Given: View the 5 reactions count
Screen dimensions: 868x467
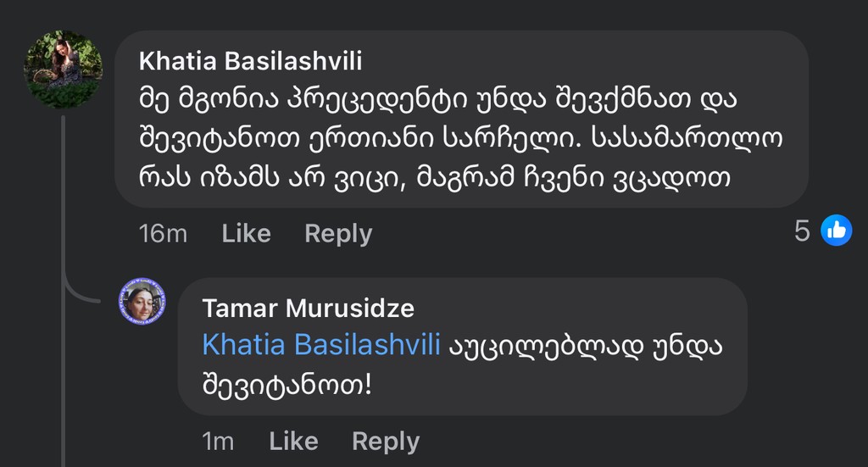Looking at the screenshot, I should coord(802,231).
